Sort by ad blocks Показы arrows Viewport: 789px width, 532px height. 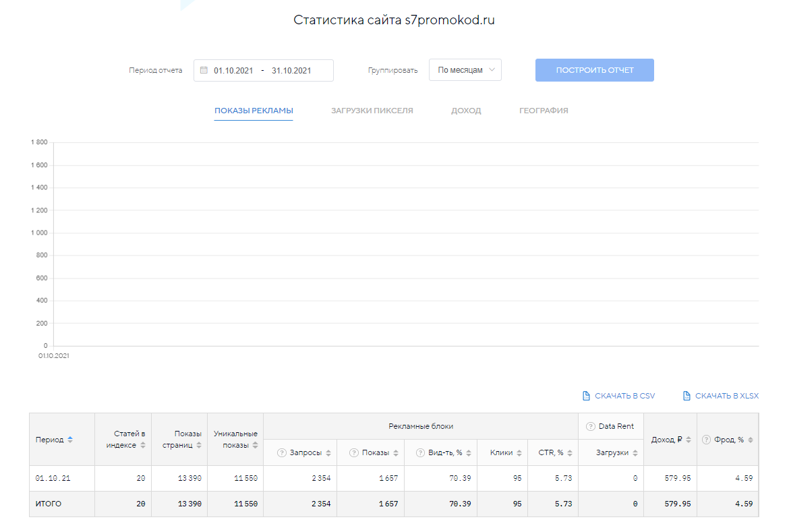(x=395, y=452)
